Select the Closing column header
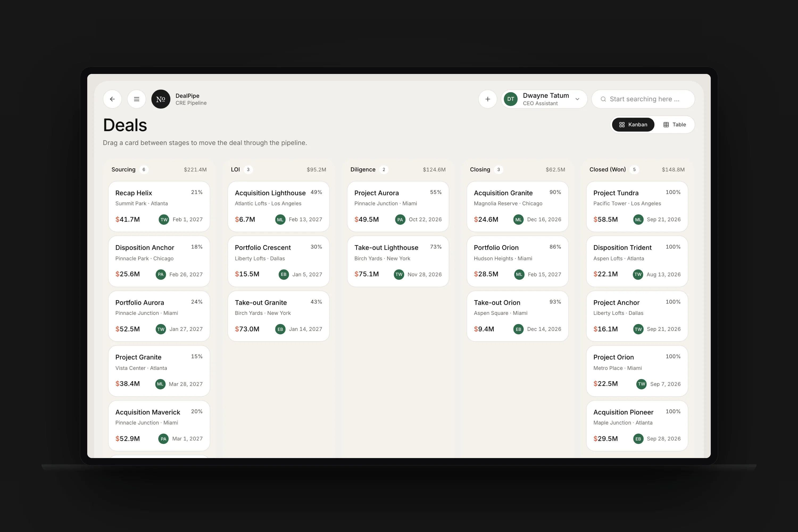Viewport: 798px width, 532px height. pyautogui.click(x=480, y=169)
